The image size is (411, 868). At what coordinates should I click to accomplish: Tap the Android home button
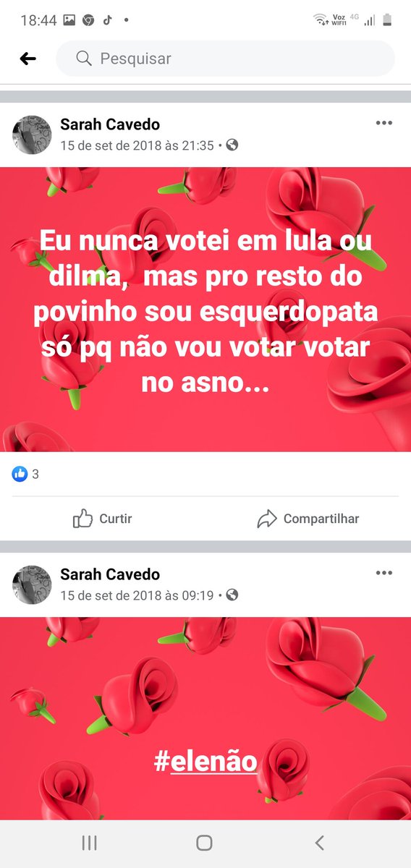click(205, 843)
